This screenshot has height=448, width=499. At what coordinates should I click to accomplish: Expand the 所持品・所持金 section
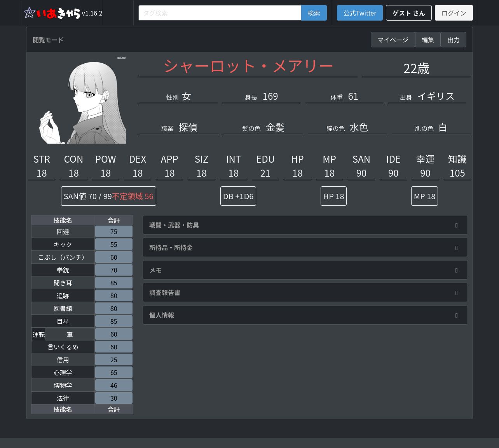coord(305,248)
